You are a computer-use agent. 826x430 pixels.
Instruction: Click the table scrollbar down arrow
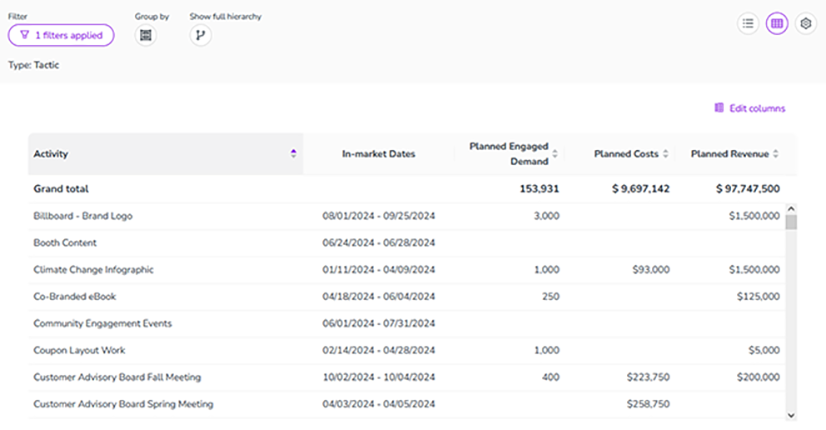click(791, 415)
